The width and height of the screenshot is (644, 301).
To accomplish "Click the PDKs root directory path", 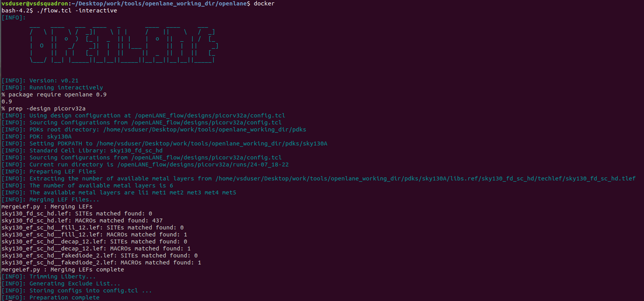I will (x=204, y=129).
